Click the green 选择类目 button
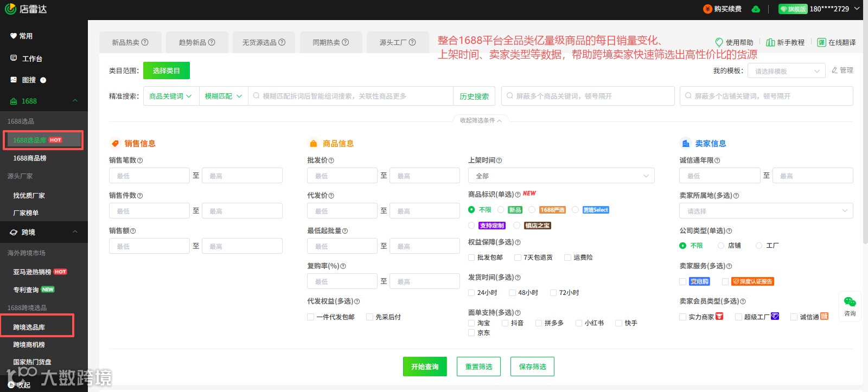This screenshot has height=392, width=868. click(x=167, y=70)
